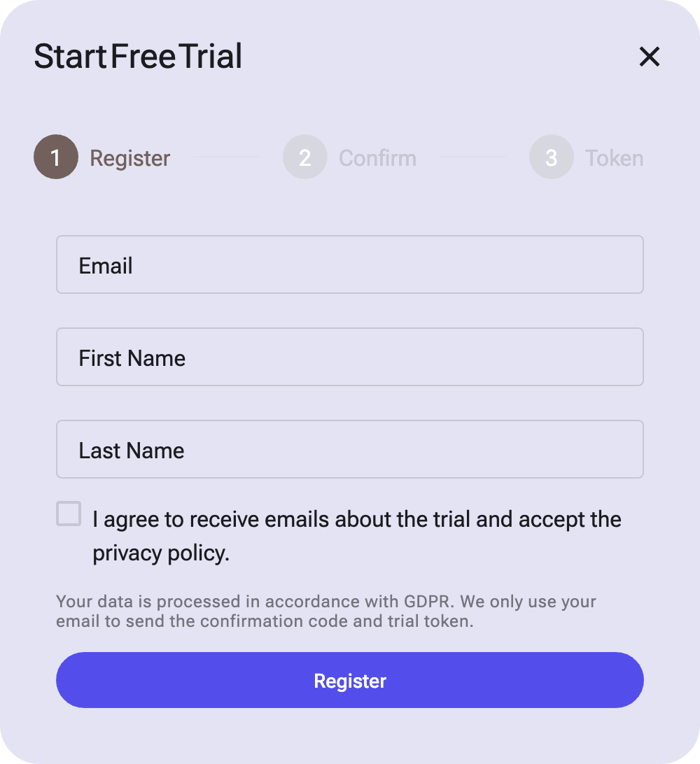Viewport: 700px width, 764px height.
Task: Click the GDPR data processing notice
Action: 325,611
